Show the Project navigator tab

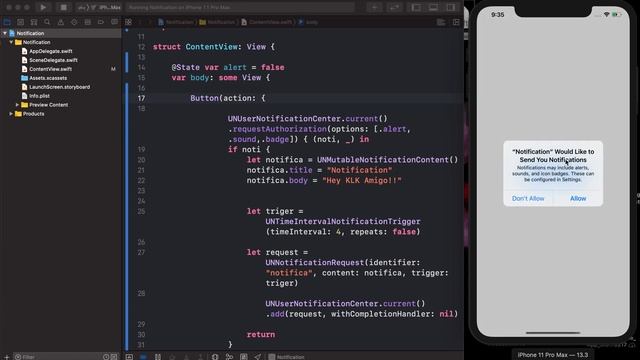[x=7, y=22]
